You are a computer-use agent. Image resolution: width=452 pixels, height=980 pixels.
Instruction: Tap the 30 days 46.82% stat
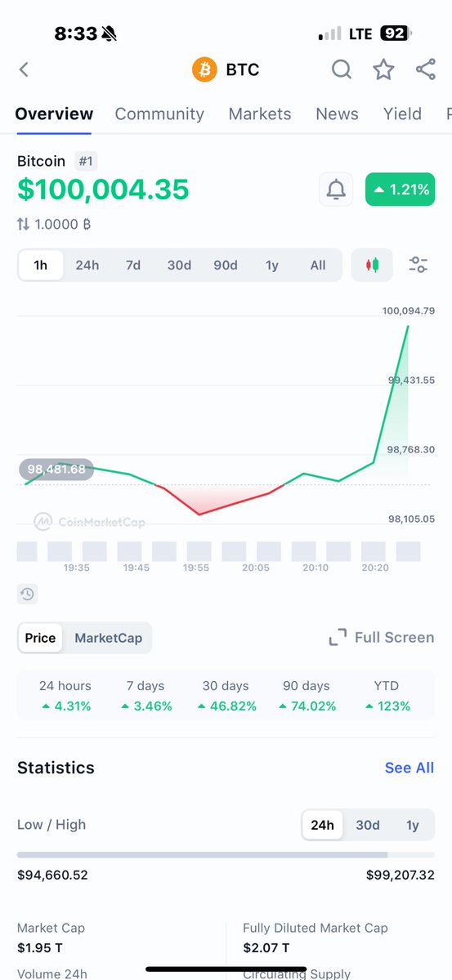226,696
